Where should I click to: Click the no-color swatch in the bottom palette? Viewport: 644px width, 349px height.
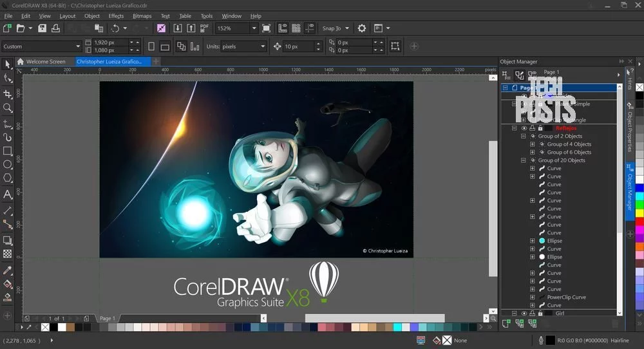[x=45, y=327]
